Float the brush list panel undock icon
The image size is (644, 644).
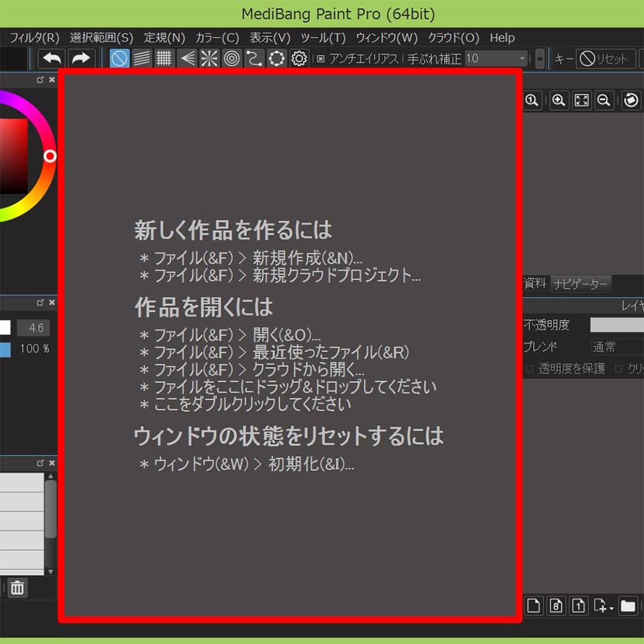(x=40, y=463)
